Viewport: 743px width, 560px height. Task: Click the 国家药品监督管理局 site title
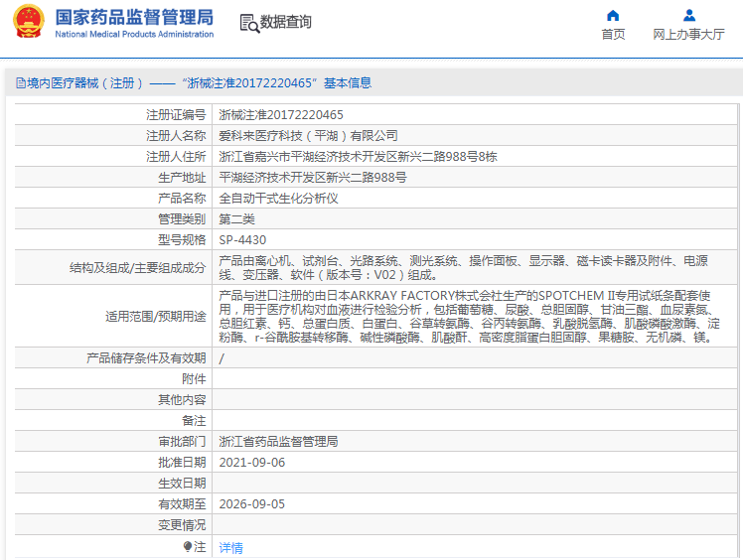pos(133,16)
